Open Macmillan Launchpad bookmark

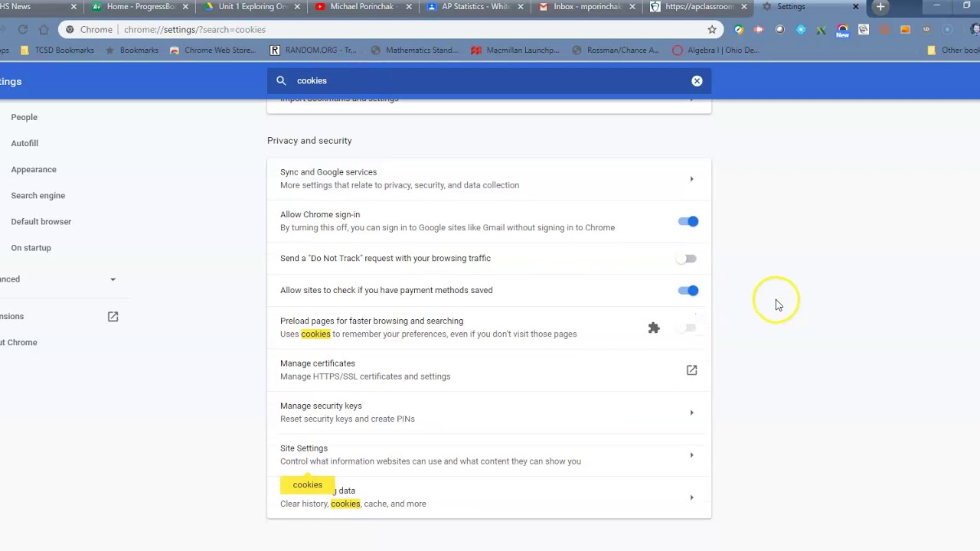[x=514, y=51]
